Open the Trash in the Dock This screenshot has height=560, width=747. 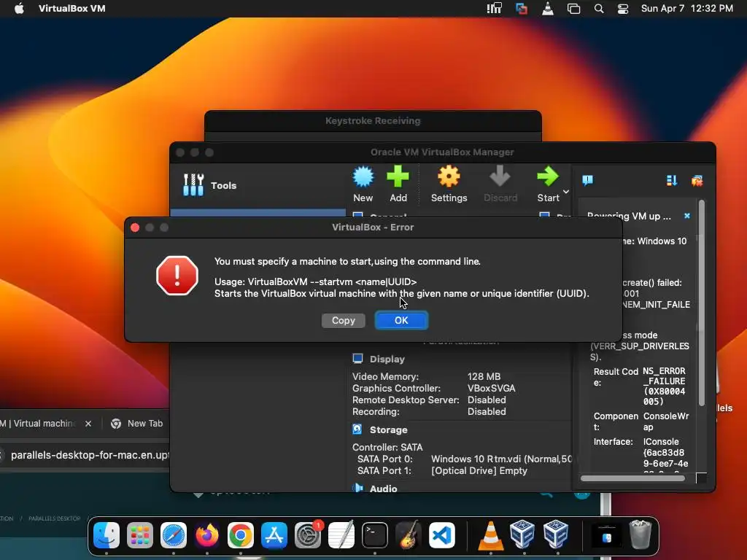[640, 535]
